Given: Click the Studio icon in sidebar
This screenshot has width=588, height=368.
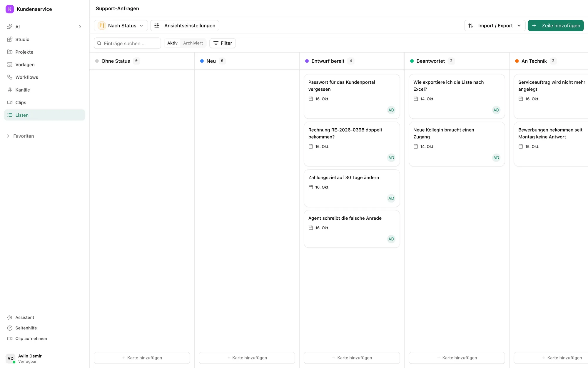Looking at the screenshot, I should [x=10, y=39].
